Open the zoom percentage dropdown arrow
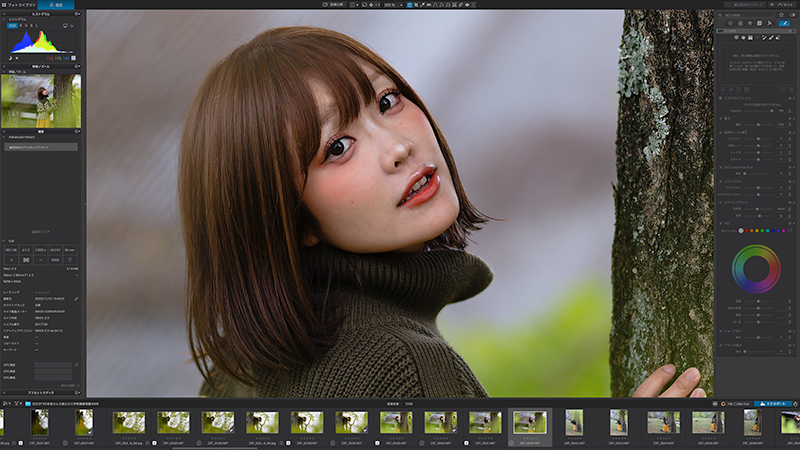This screenshot has width=800, height=450. 401,5
